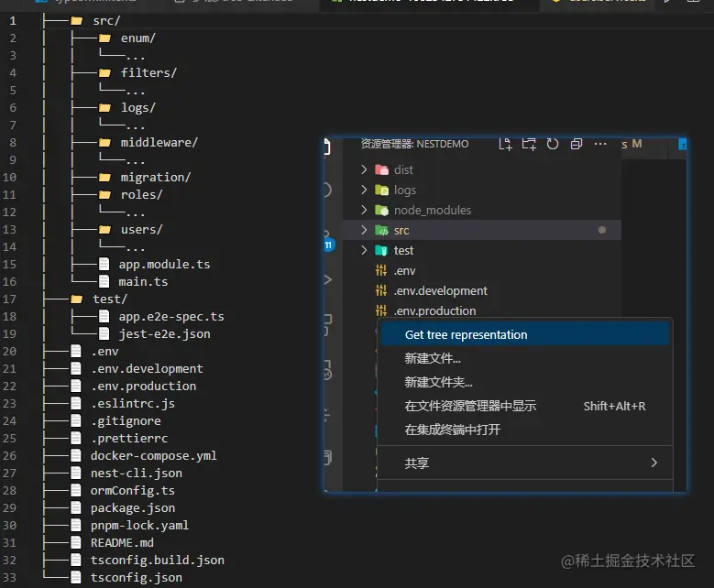Click the Collapse Folders icon in explorer
714x588 pixels.
click(x=577, y=145)
